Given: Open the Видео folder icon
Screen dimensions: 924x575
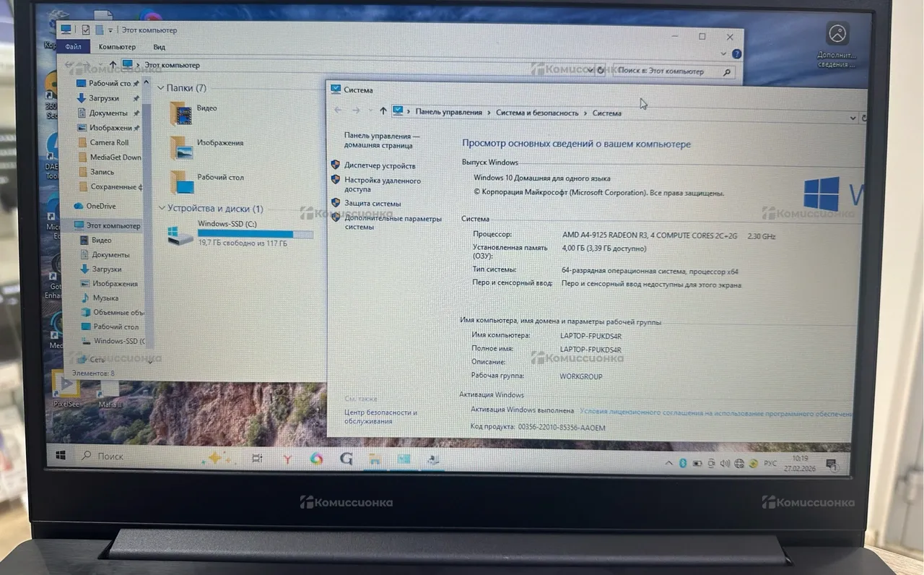Looking at the screenshot, I should click(x=182, y=113).
